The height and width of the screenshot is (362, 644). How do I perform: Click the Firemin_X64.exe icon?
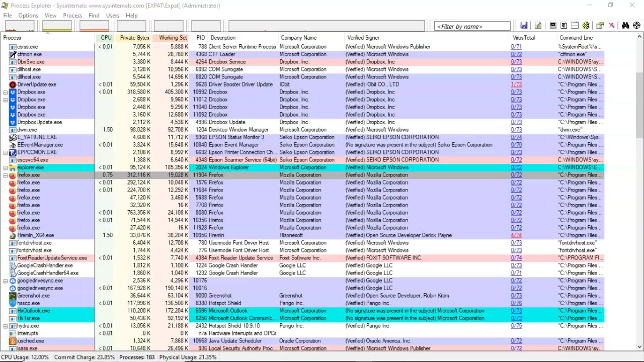coord(13,235)
